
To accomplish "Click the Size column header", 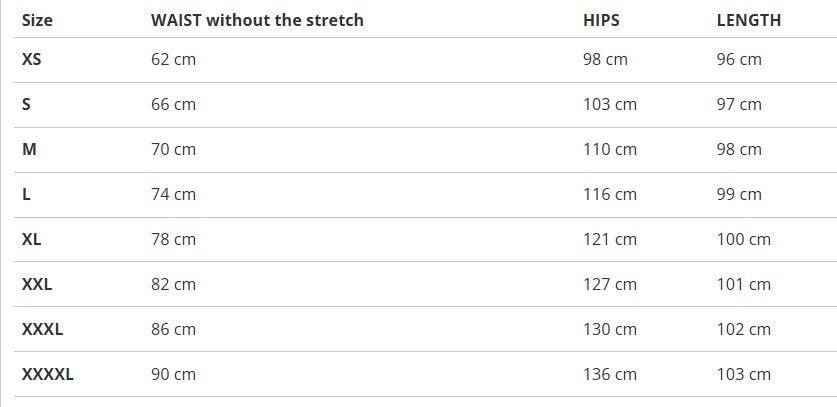I will click(37, 20).
